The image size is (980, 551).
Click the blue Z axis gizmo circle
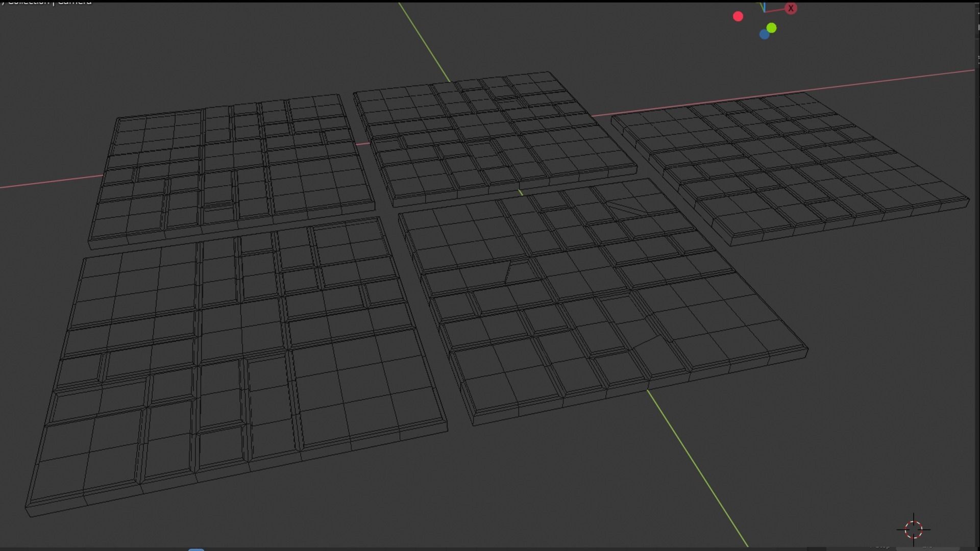764,34
